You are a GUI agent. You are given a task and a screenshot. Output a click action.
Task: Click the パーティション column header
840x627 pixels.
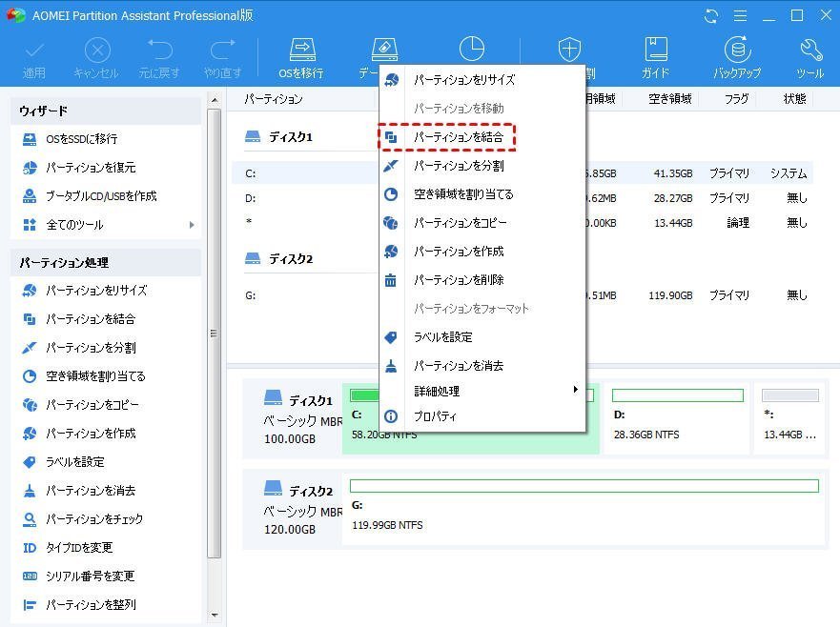pos(274,99)
